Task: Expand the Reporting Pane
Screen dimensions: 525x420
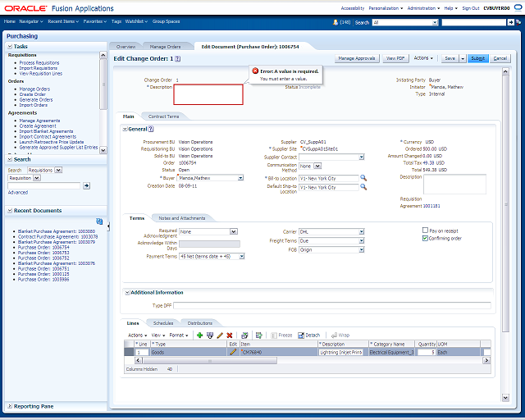Action: 10,406
